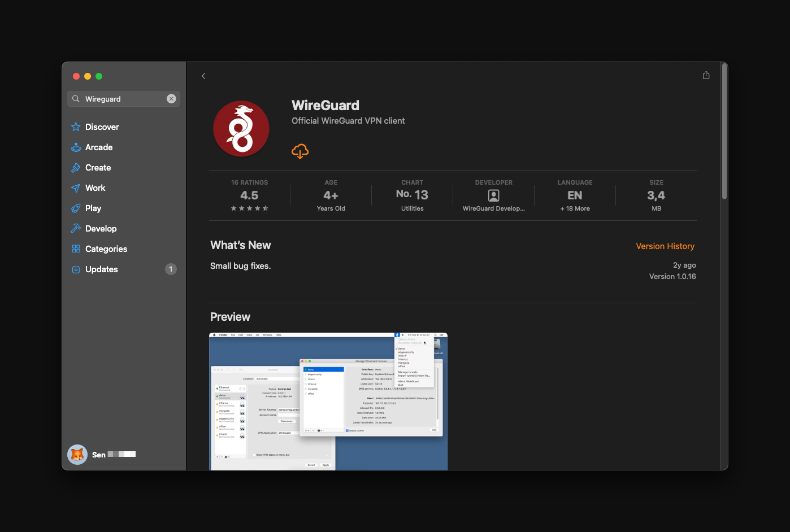The image size is (790, 532).
Task: Open the Play section label
Action: [x=93, y=208]
